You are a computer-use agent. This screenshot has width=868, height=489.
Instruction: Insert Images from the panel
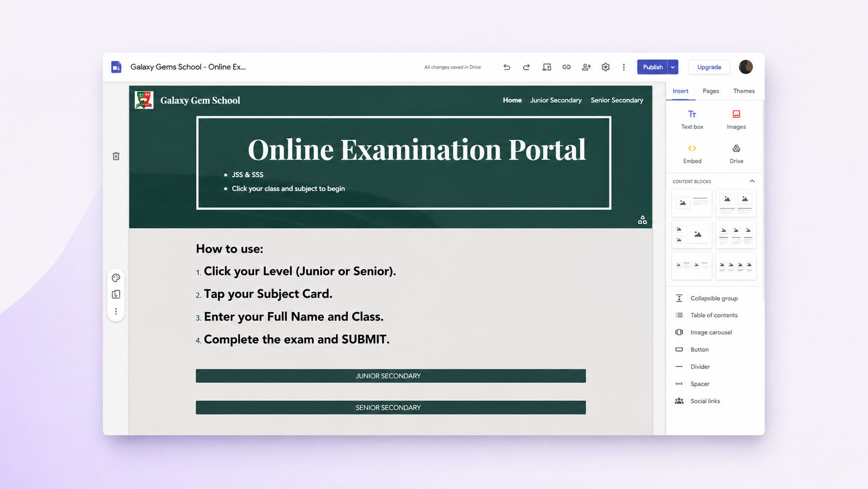(736, 120)
